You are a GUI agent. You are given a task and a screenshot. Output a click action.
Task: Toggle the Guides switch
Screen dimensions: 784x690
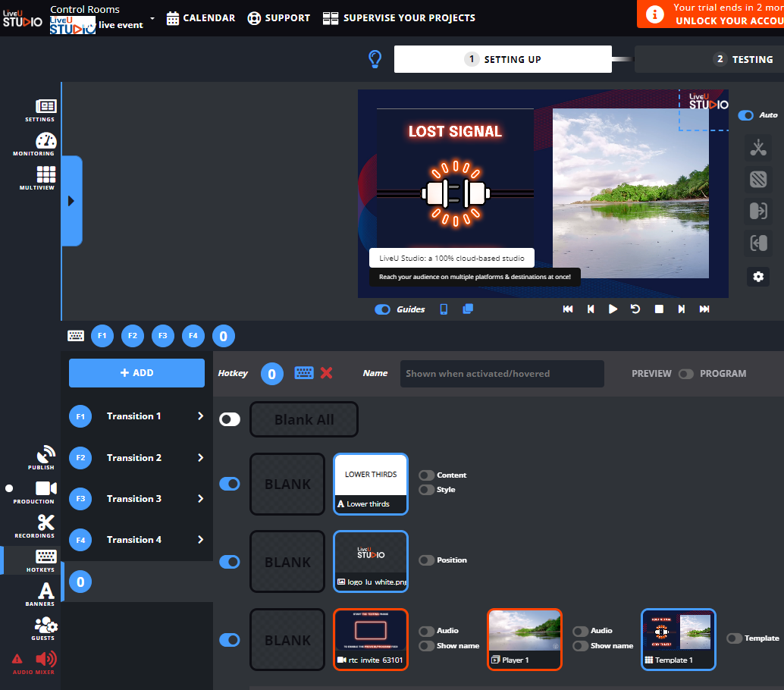[382, 309]
